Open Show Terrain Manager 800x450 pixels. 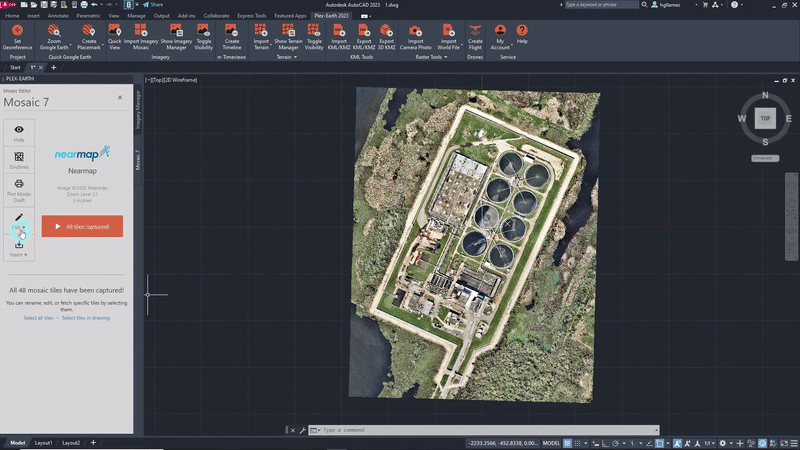tap(288, 37)
